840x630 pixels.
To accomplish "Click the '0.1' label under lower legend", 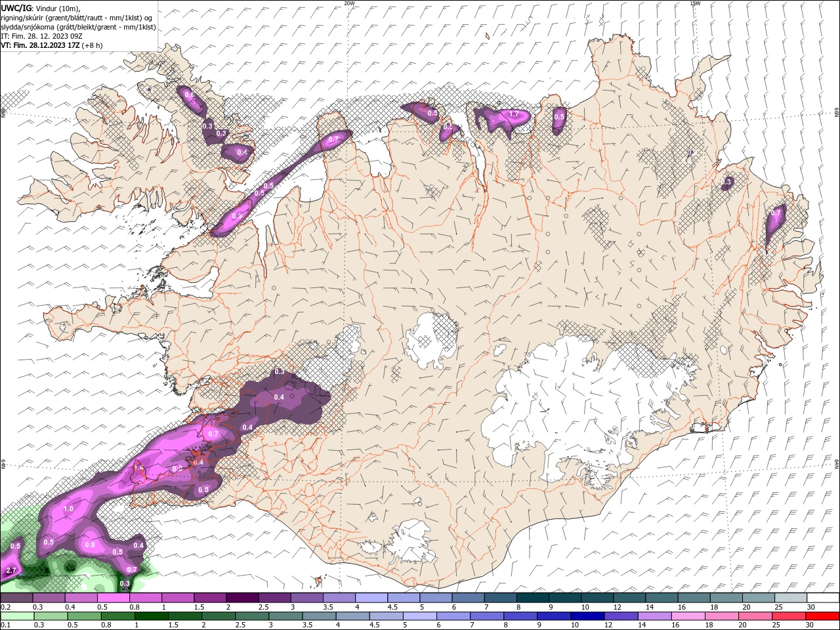I will pyautogui.click(x=5, y=625).
